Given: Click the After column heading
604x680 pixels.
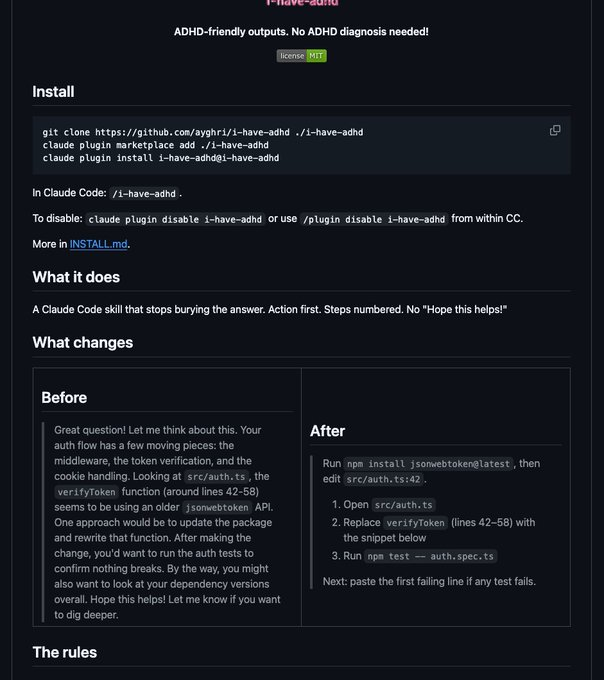Looking at the screenshot, I should [327, 431].
